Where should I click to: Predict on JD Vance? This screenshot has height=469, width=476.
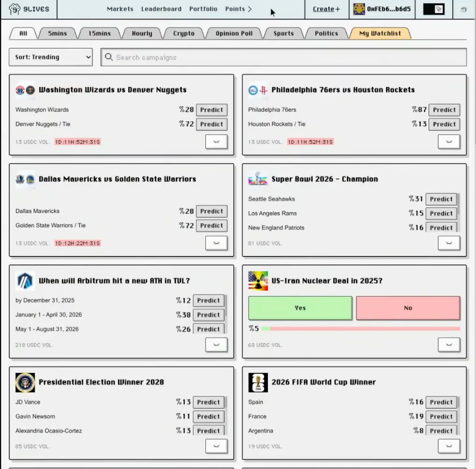pos(209,402)
